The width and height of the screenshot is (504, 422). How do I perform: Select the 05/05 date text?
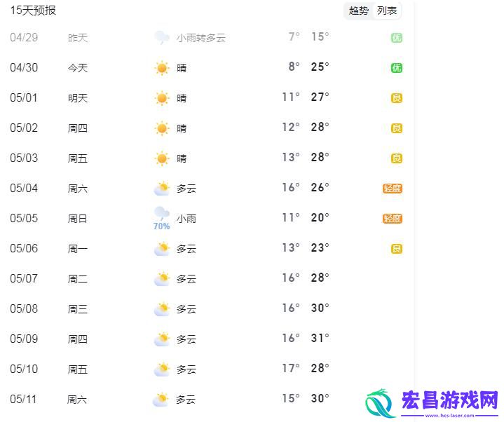(24, 218)
